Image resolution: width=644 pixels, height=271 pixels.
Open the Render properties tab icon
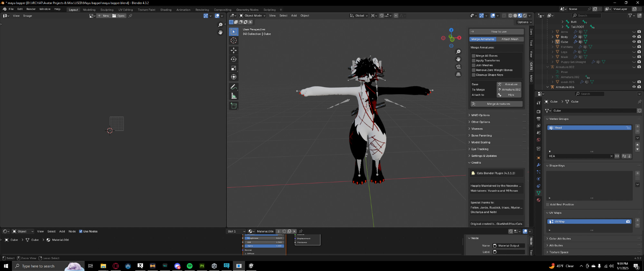pyautogui.click(x=538, y=112)
